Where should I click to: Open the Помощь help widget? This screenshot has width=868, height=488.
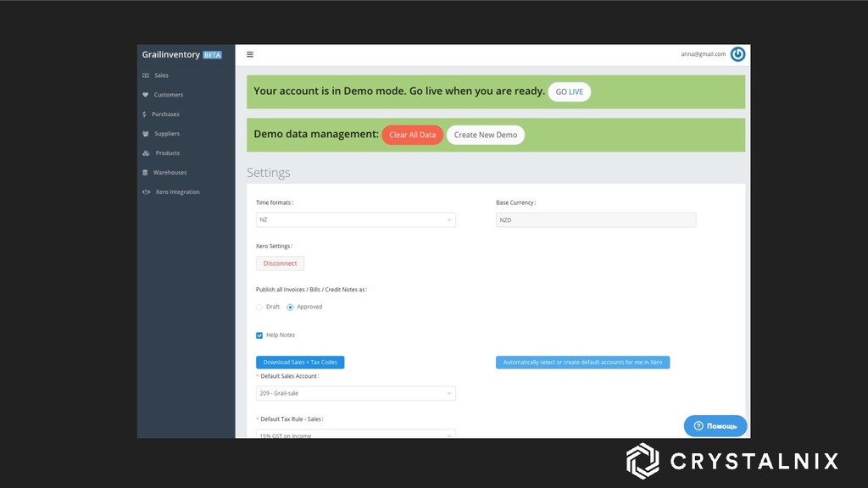pos(715,426)
